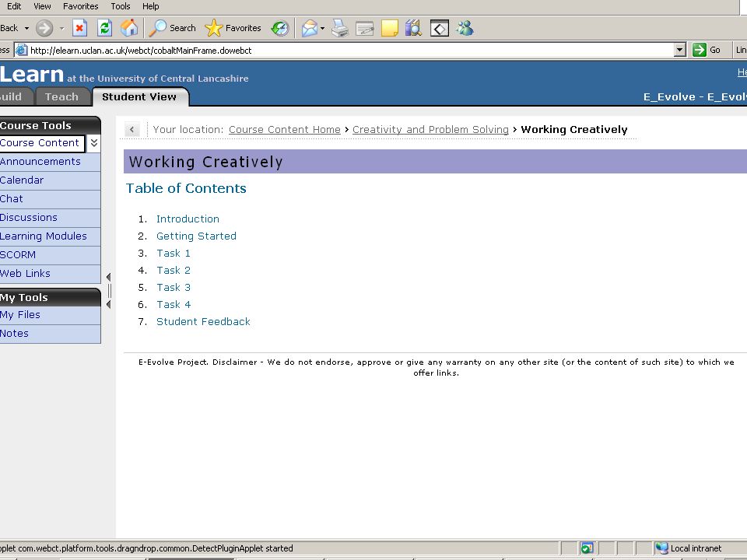Switch to the Student View tab
747x560 pixels.
139,96
